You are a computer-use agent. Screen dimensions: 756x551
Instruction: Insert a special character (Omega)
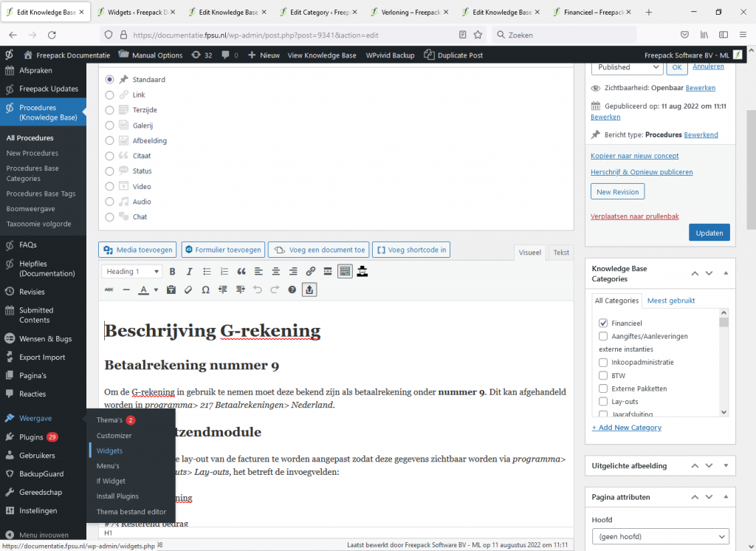click(206, 290)
